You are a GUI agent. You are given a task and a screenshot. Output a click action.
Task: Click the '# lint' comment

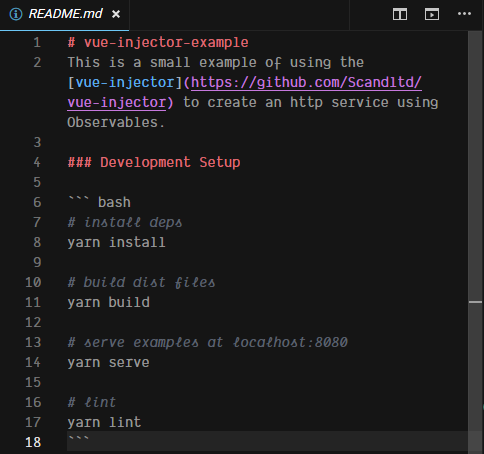pos(92,402)
